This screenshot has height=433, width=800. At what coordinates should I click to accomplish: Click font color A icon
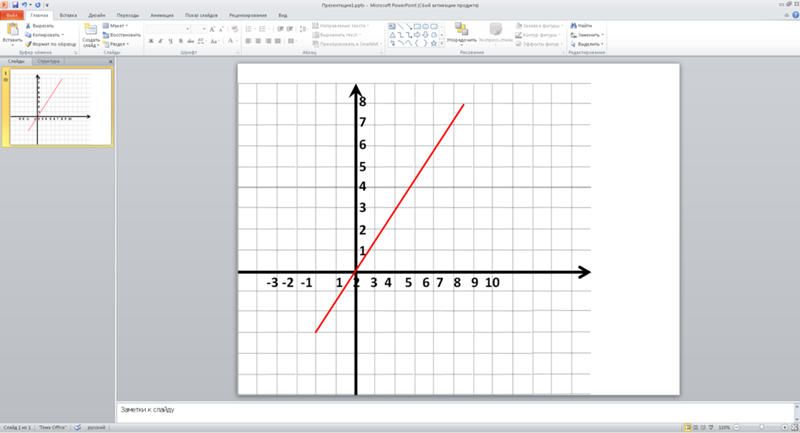click(231, 41)
